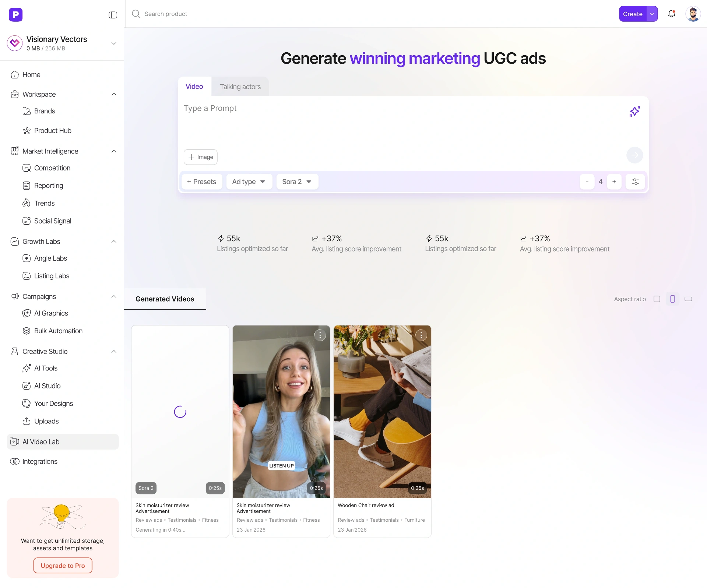Select the square aspect ratio option

click(657, 299)
